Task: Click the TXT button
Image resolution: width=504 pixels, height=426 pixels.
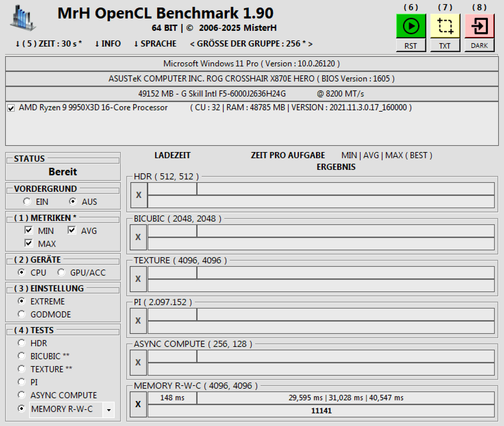Action: (x=445, y=46)
